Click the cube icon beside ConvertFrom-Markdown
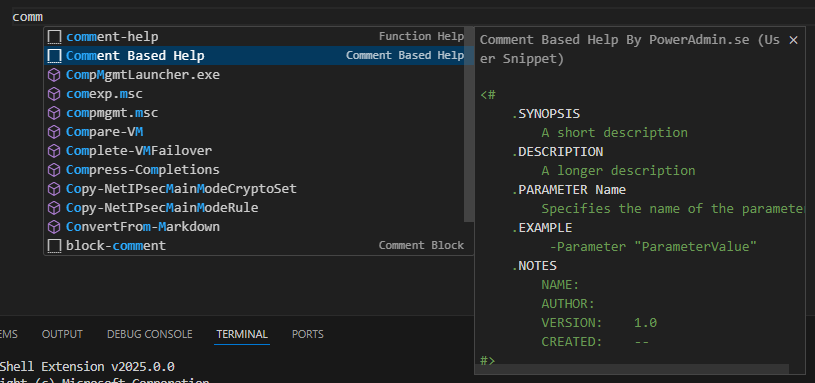This screenshot has height=383, width=815. tap(54, 227)
